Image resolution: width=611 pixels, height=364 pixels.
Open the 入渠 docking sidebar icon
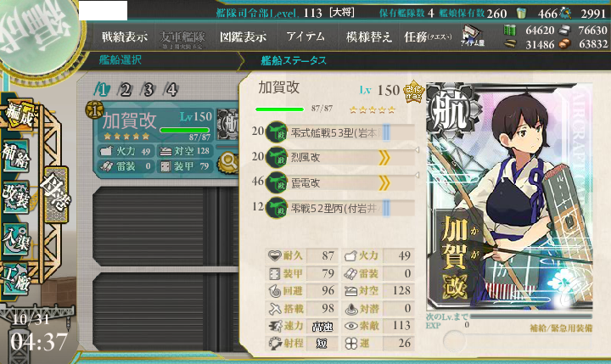[x=16, y=239]
